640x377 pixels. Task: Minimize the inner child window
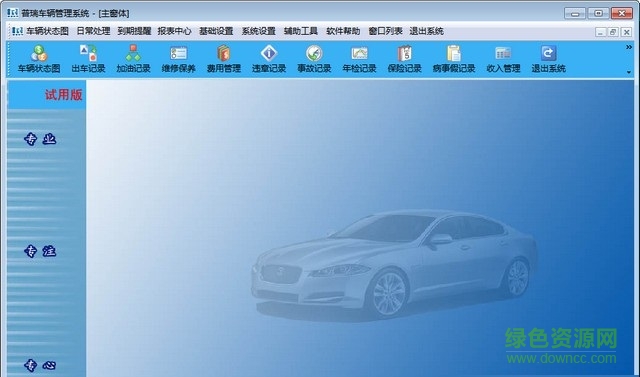[600, 32]
